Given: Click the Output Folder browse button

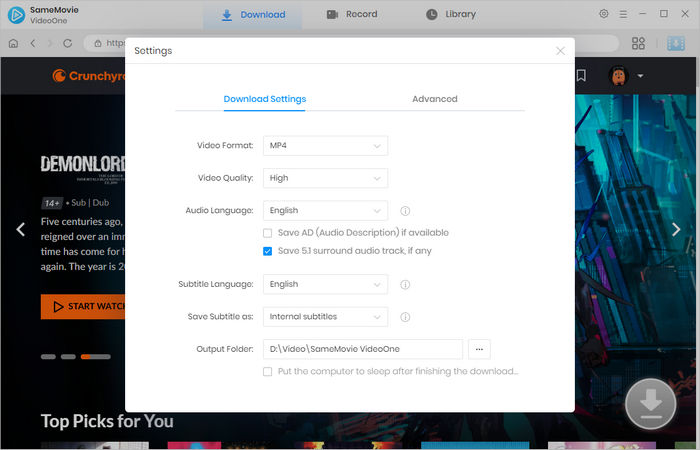Looking at the screenshot, I should pyautogui.click(x=480, y=349).
